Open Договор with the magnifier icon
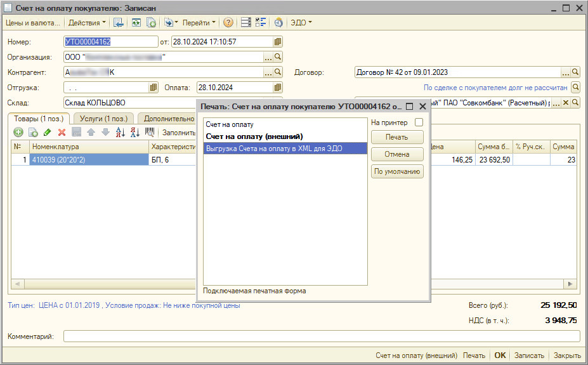The image size is (588, 365). click(x=575, y=72)
